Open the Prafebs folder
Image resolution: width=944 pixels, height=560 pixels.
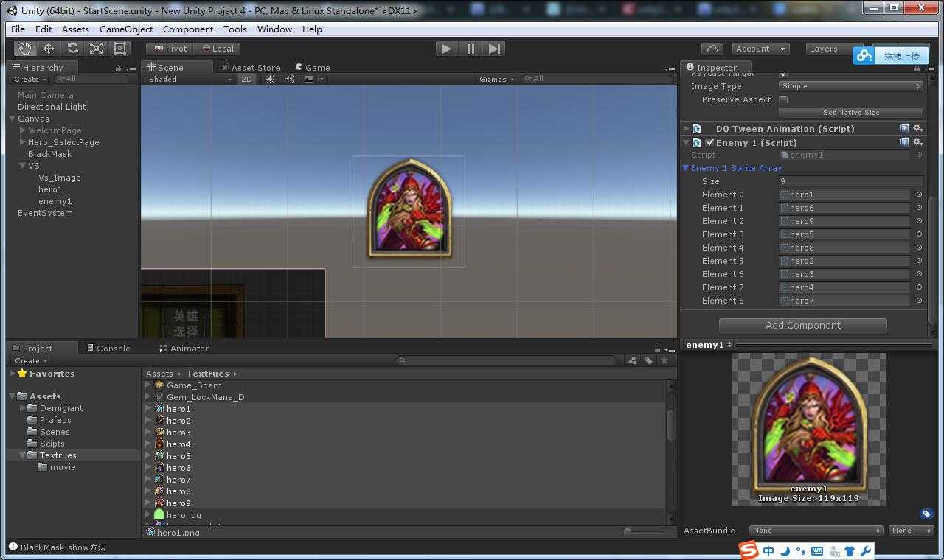[55, 420]
